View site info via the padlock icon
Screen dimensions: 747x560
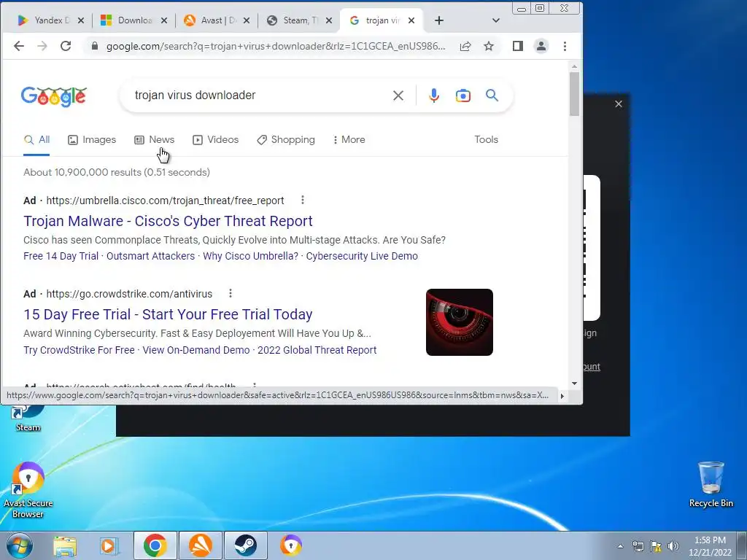point(94,46)
